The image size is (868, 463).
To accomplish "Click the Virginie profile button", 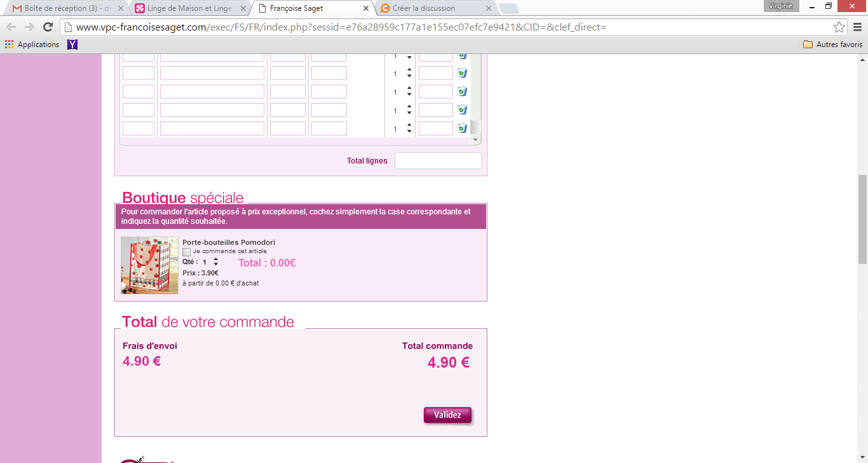I will coord(780,6).
